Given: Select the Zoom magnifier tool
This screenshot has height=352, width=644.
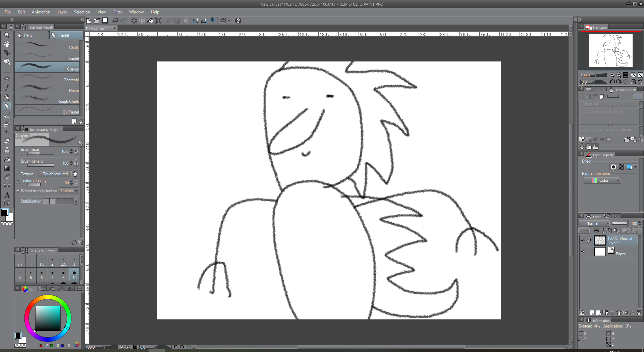Looking at the screenshot, I should click(7, 35).
